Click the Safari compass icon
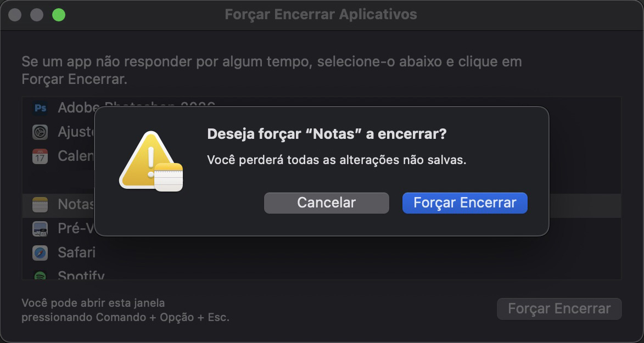This screenshot has height=343, width=644. click(40, 253)
